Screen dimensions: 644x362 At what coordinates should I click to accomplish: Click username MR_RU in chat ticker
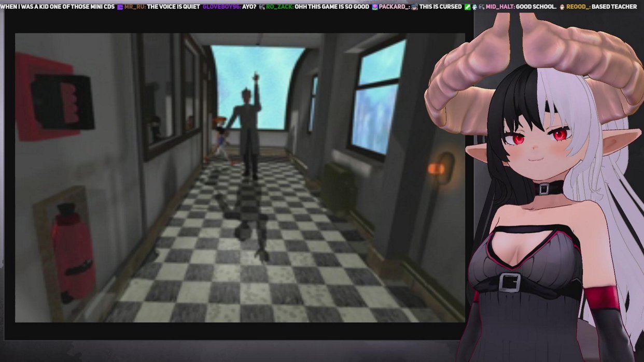click(x=134, y=7)
